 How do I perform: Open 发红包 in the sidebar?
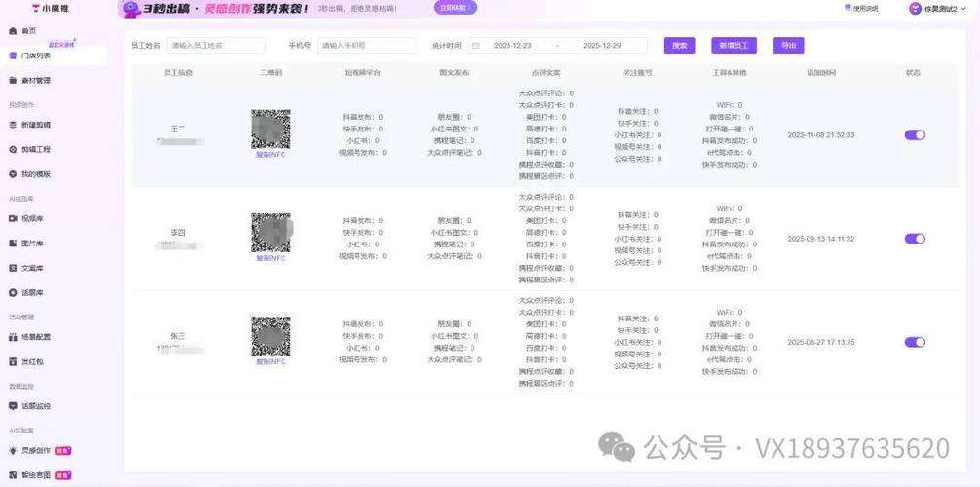(x=31, y=362)
